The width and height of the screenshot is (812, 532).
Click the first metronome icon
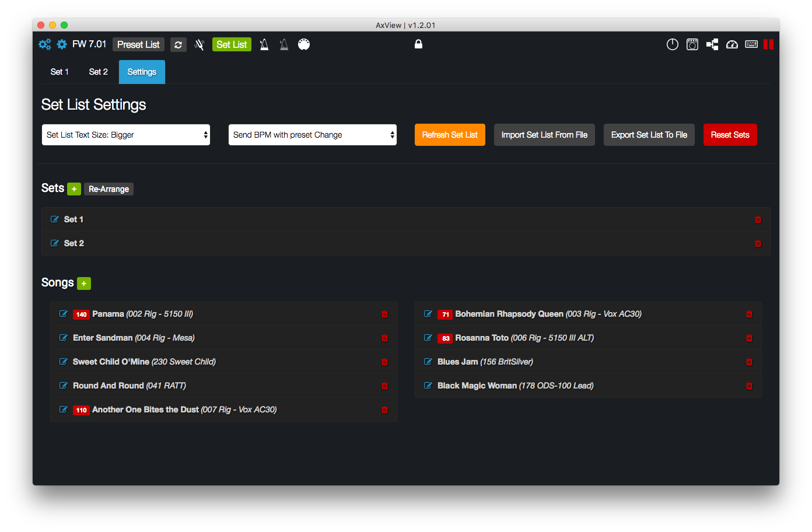264,45
